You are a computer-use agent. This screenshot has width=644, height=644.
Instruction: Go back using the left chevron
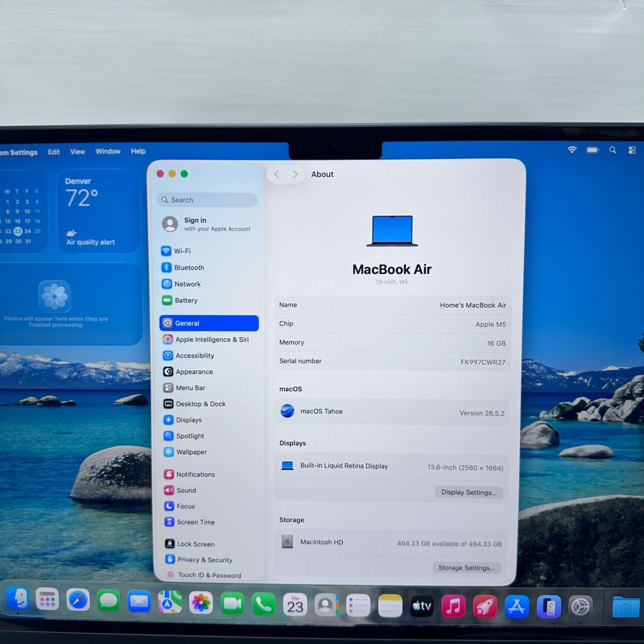pyautogui.click(x=277, y=174)
